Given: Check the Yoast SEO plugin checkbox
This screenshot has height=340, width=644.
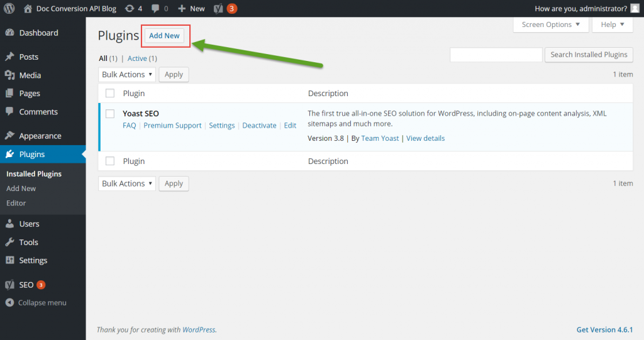Looking at the screenshot, I should (x=110, y=114).
